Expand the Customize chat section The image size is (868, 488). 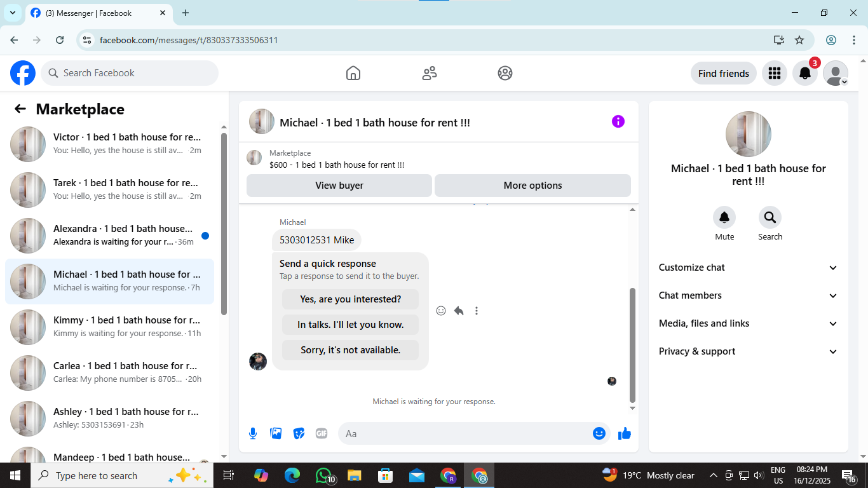point(749,268)
